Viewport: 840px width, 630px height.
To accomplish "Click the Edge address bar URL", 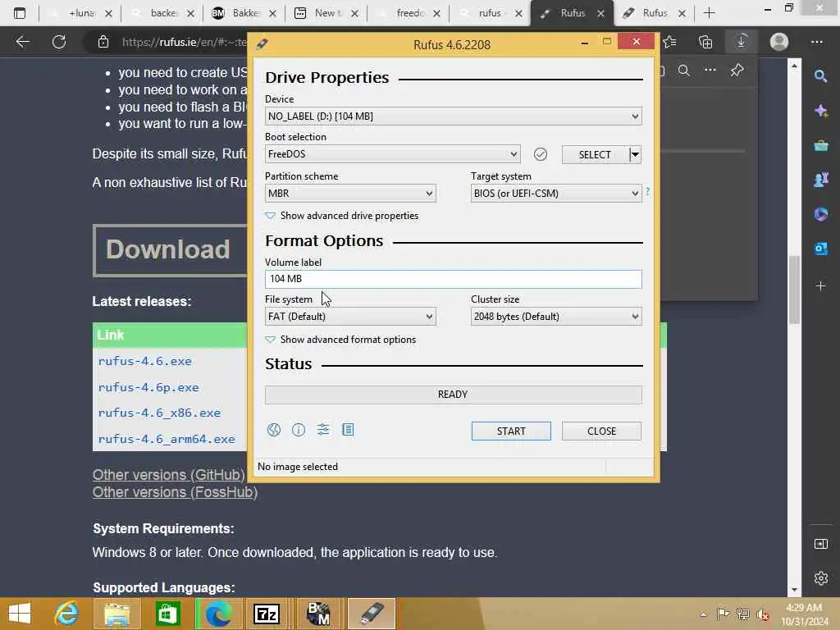I will click(184, 42).
